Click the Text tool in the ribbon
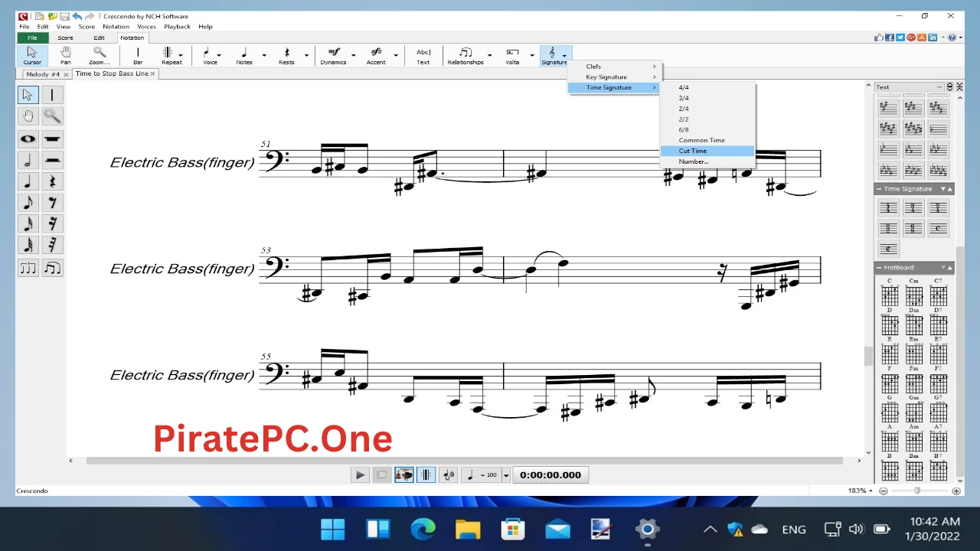 point(423,55)
